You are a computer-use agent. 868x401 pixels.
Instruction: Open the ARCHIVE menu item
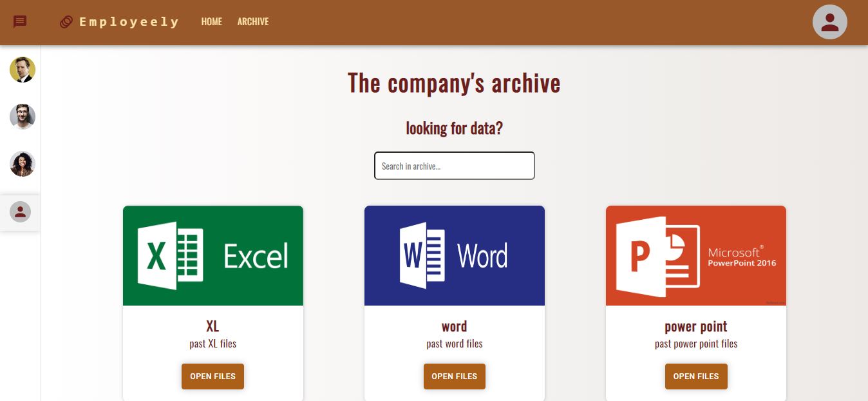tap(253, 22)
